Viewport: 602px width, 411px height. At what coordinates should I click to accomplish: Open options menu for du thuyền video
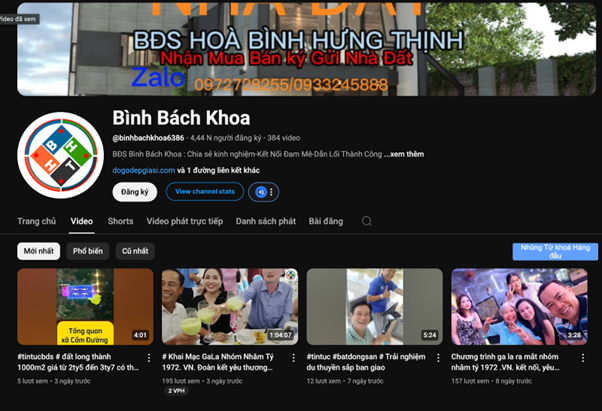438,358
